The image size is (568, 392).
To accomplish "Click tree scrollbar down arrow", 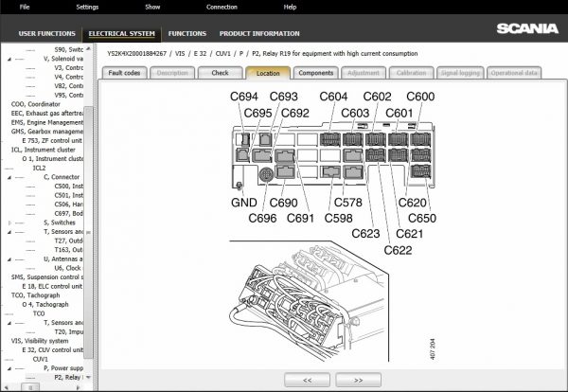I will (x=88, y=378).
